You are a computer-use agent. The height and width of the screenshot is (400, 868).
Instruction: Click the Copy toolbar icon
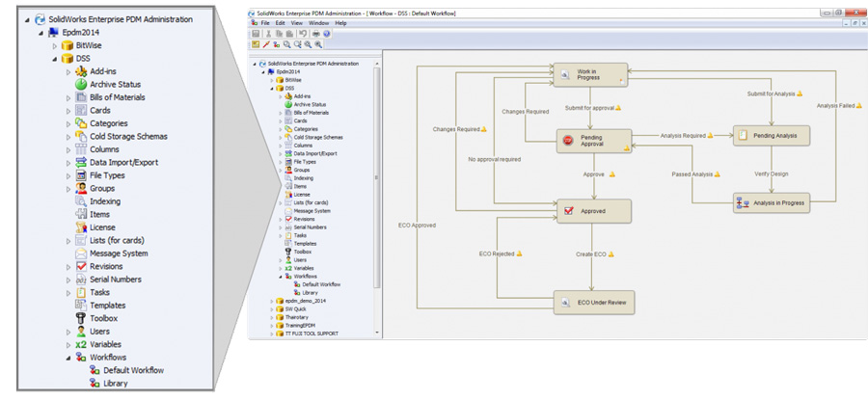279,34
